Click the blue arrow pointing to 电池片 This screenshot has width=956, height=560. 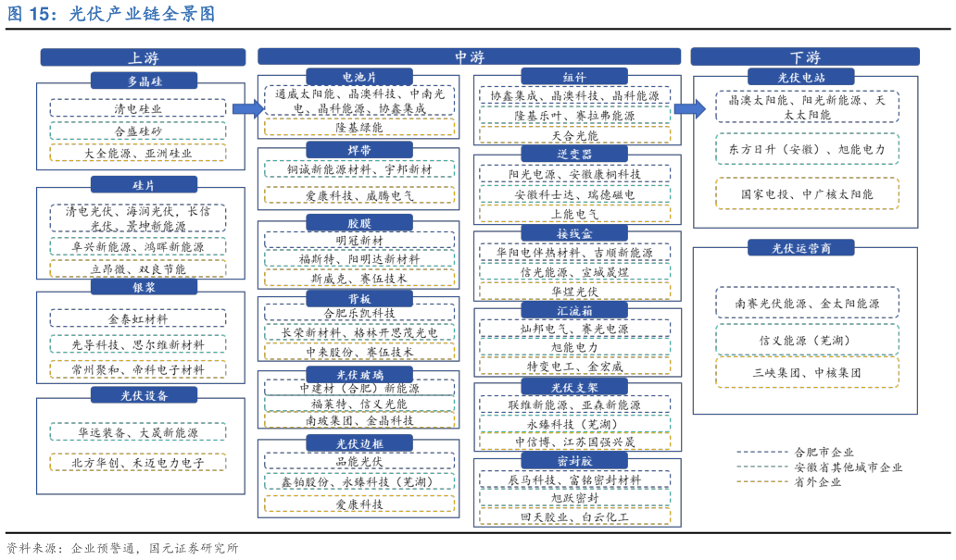(247, 109)
